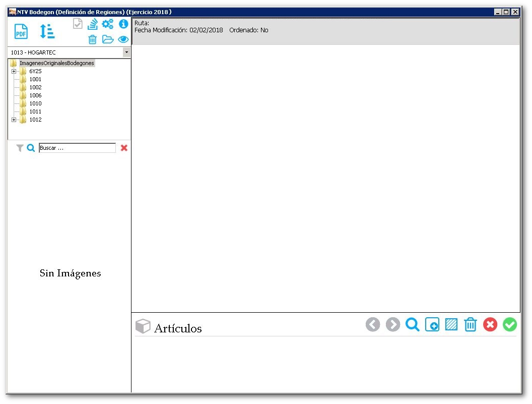Image resolution: width=532 pixels, height=404 pixels.
Task: Click the Artículos box icon
Action: point(143,326)
